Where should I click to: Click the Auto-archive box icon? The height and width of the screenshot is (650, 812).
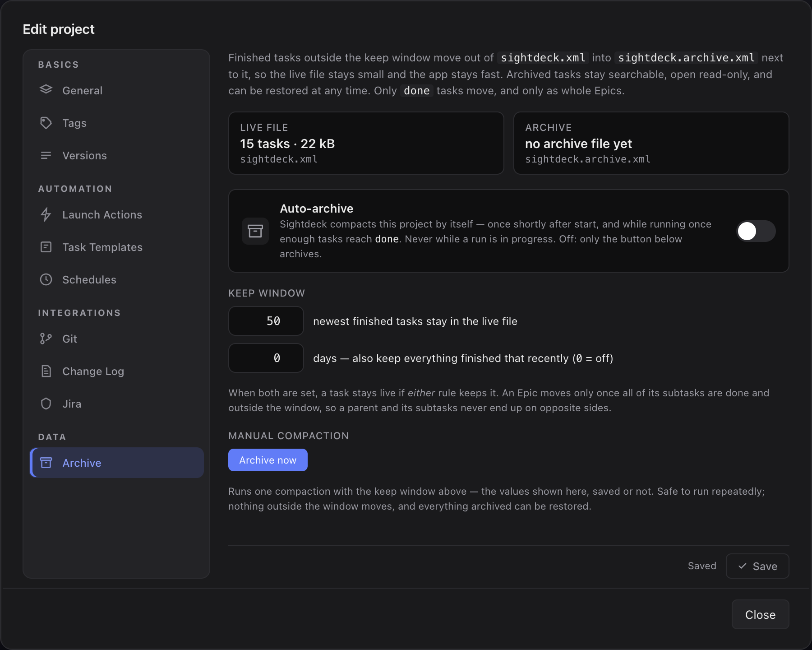(x=255, y=231)
